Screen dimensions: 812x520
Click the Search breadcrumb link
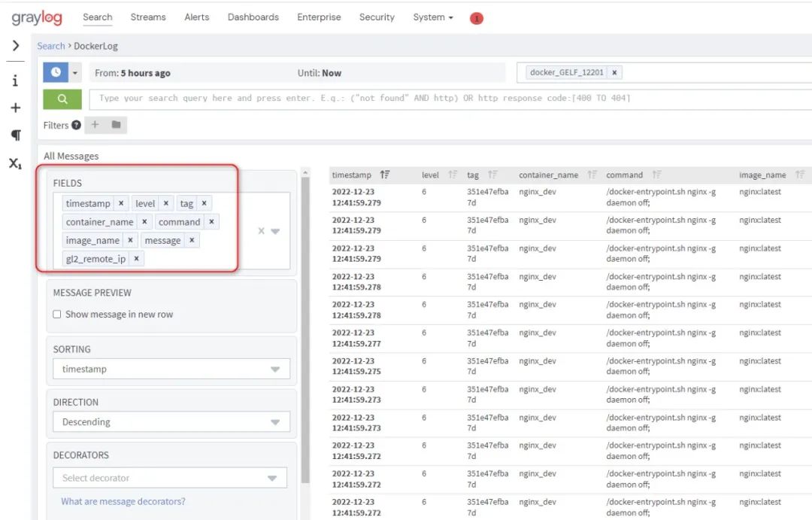coord(51,46)
